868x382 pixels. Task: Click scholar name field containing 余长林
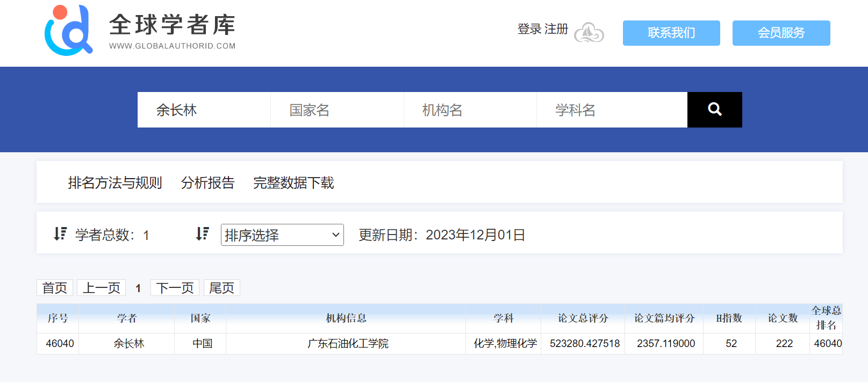(204, 110)
